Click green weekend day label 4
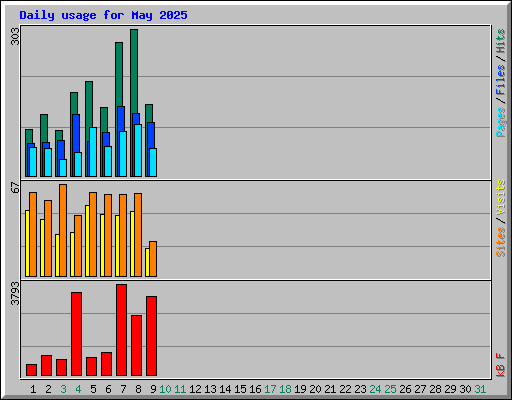512x400 pixels. 78,389
